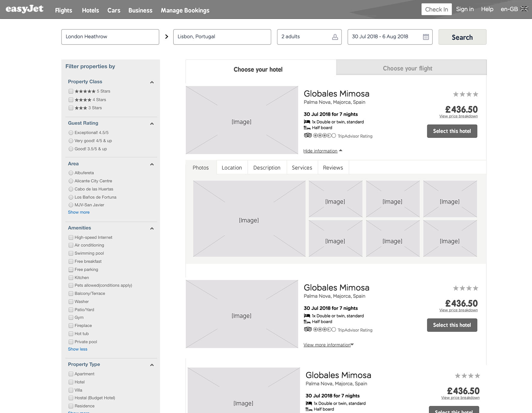The height and width of the screenshot is (413, 532).
Task: Collapse the Property Class filter section
Action: [x=152, y=82]
